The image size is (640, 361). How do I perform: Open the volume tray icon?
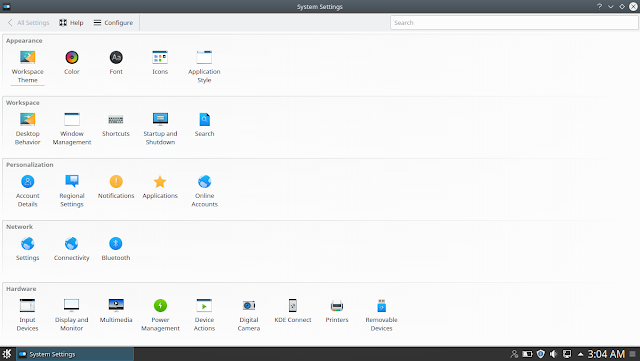[553, 354]
